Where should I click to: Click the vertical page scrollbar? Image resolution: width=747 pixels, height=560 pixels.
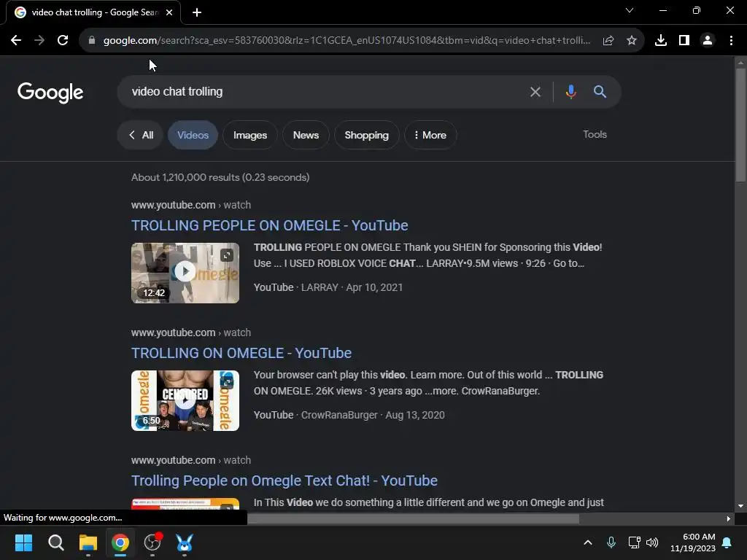coord(740,125)
